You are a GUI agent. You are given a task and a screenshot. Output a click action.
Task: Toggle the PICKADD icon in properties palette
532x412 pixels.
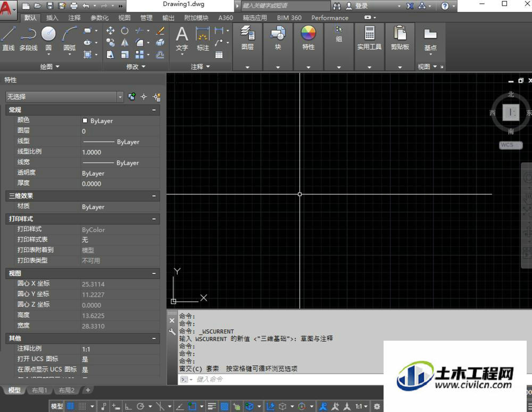point(131,97)
